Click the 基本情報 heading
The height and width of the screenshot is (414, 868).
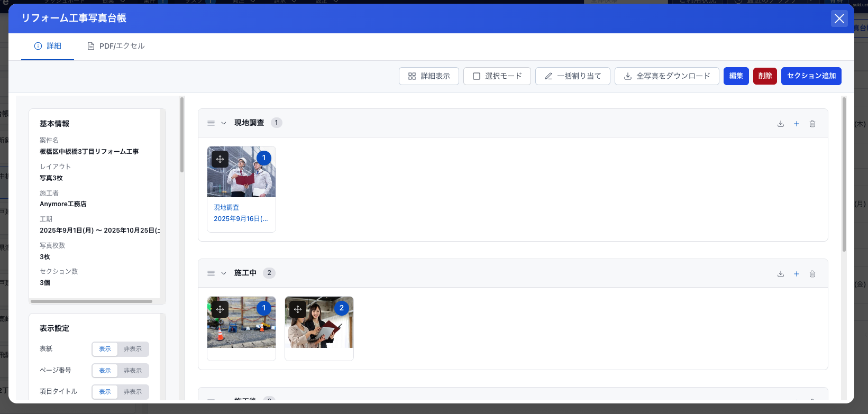pos(54,124)
